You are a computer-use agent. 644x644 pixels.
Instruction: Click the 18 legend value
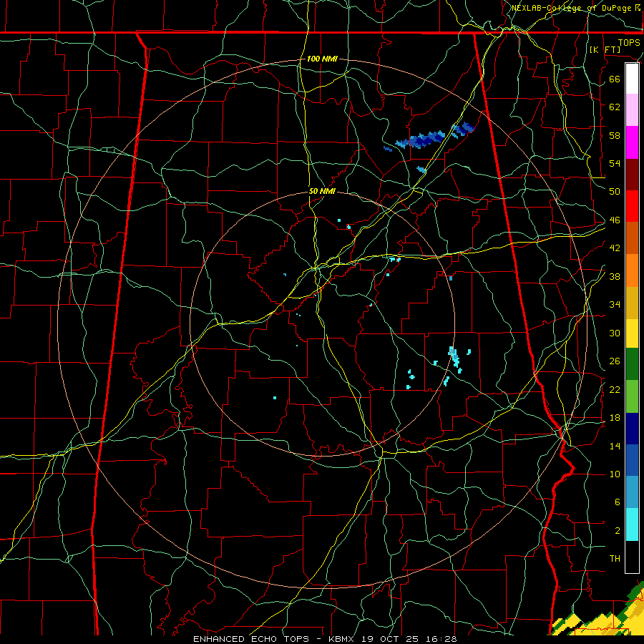point(615,418)
